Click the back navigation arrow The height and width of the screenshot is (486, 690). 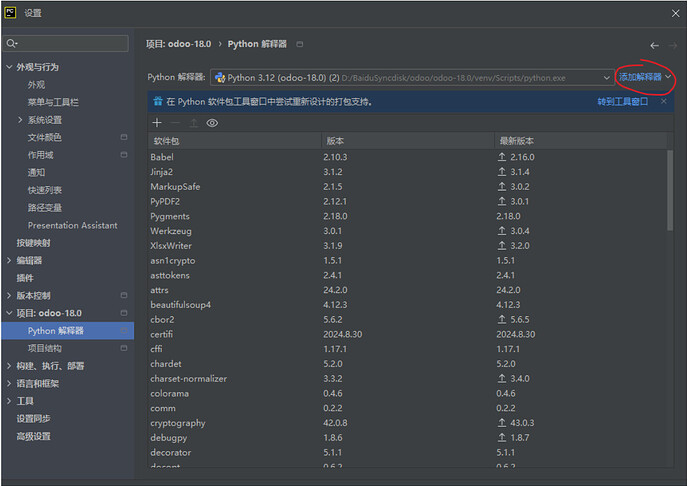click(x=654, y=45)
